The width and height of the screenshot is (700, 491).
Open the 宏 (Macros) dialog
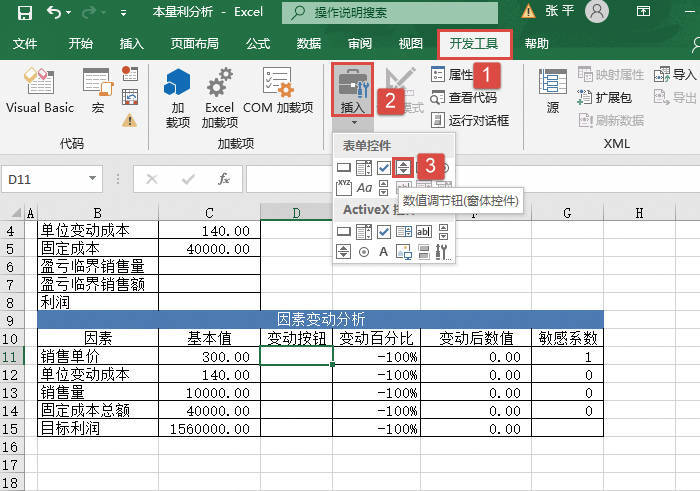[x=98, y=91]
